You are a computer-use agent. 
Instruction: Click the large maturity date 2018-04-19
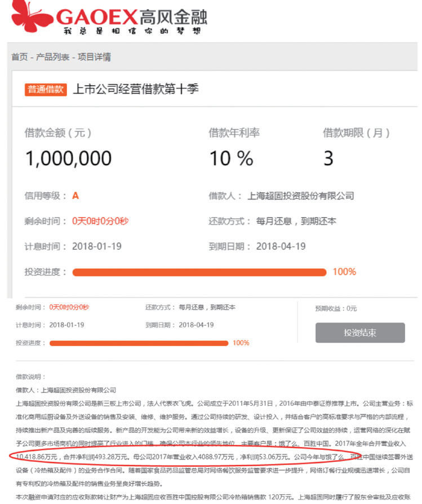tap(281, 246)
